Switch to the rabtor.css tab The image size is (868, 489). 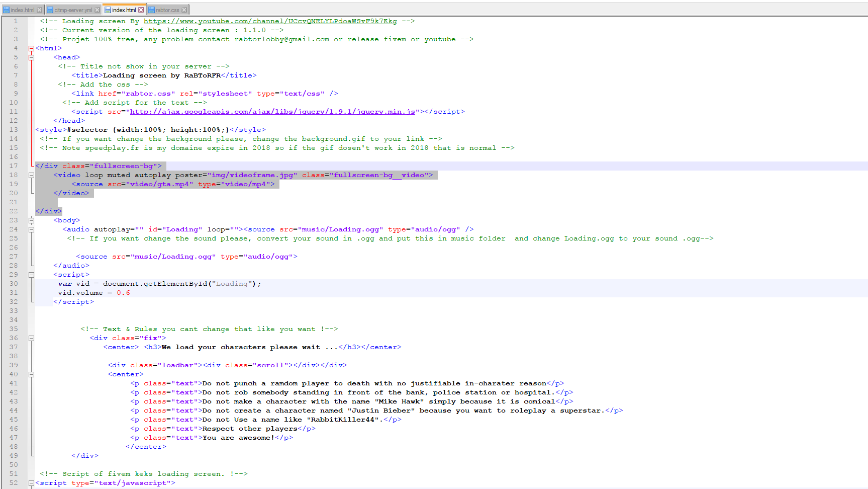pyautogui.click(x=167, y=10)
